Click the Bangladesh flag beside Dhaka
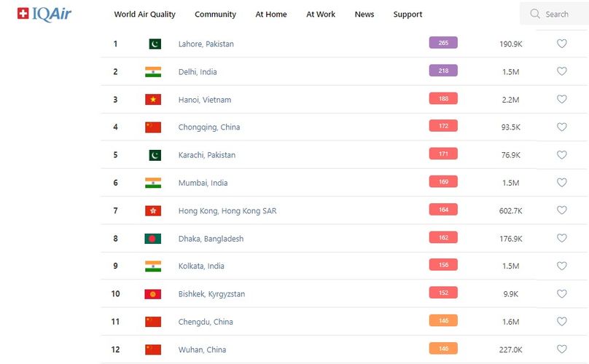Screen dimensions: 589x364 153,239
